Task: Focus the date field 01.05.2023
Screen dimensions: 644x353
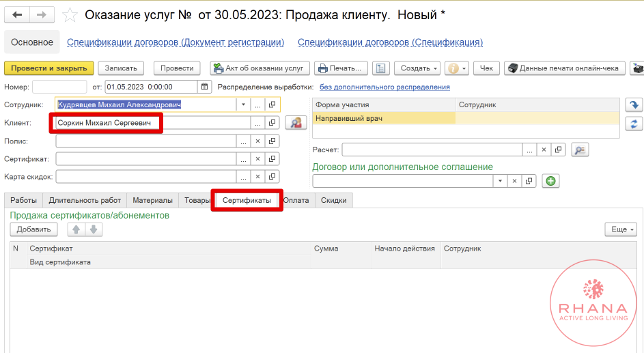Action: (151, 87)
